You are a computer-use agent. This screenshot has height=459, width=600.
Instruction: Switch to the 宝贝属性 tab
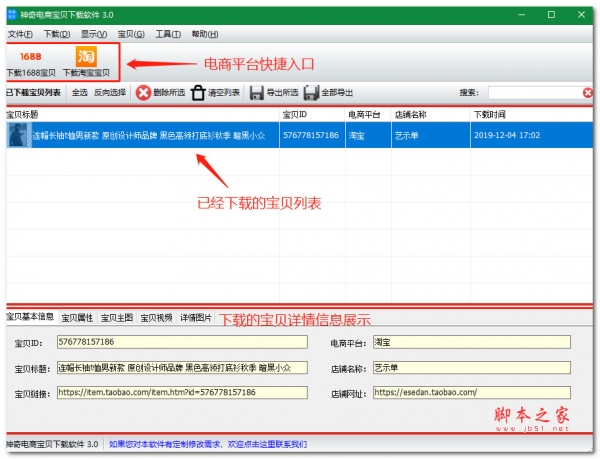tap(77, 317)
